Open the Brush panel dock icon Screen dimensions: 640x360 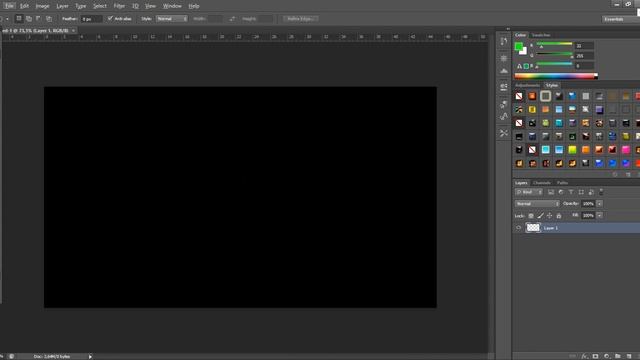pyautogui.click(x=504, y=104)
